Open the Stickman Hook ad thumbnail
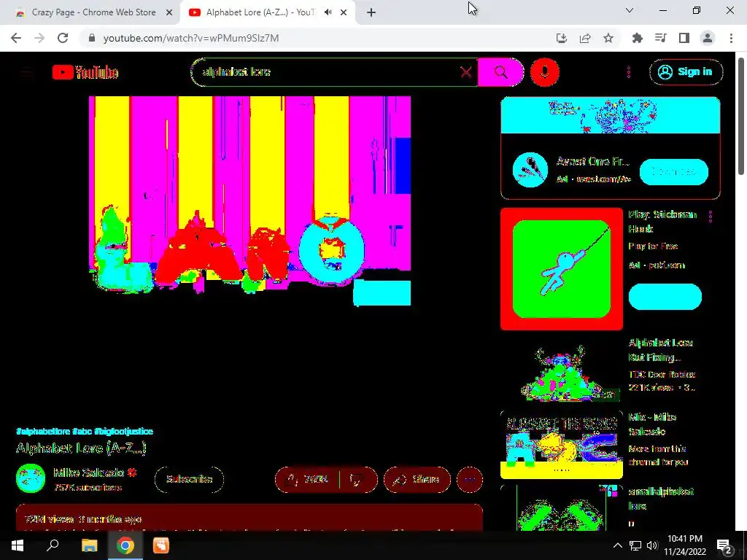Screen dimensions: 747x560 pyautogui.click(x=562, y=269)
